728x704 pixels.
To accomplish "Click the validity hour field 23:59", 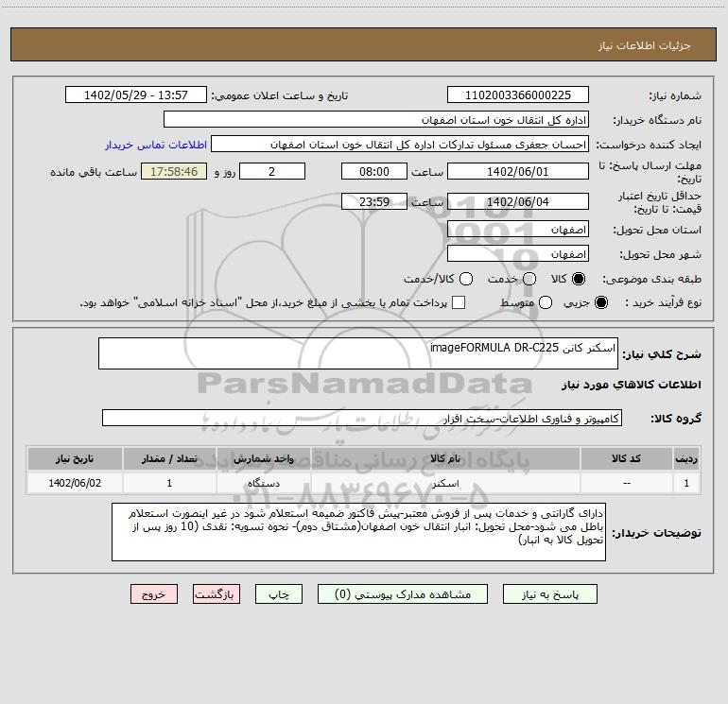I will point(374,201).
